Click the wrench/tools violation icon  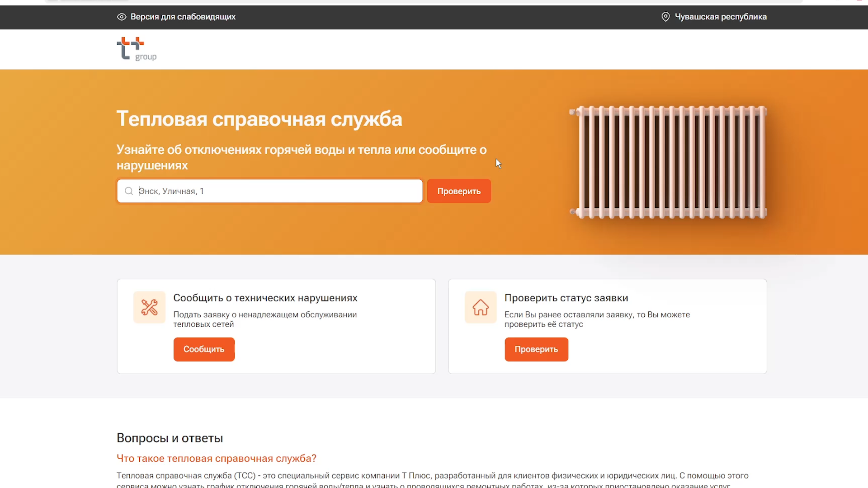click(x=149, y=307)
